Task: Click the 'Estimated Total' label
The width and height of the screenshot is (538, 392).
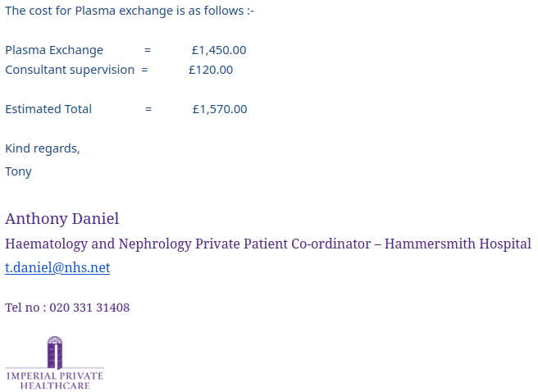Action: tap(48, 109)
